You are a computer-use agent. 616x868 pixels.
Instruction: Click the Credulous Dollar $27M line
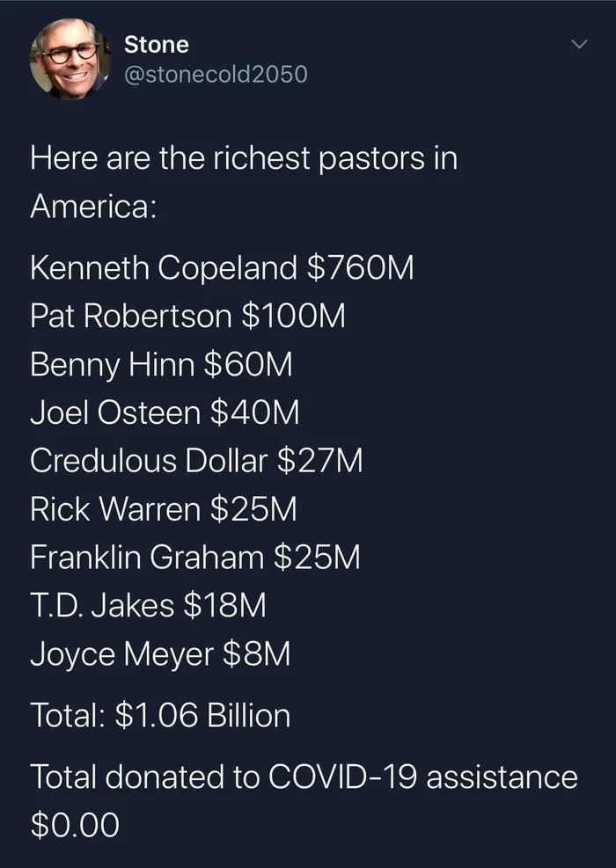click(196, 461)
